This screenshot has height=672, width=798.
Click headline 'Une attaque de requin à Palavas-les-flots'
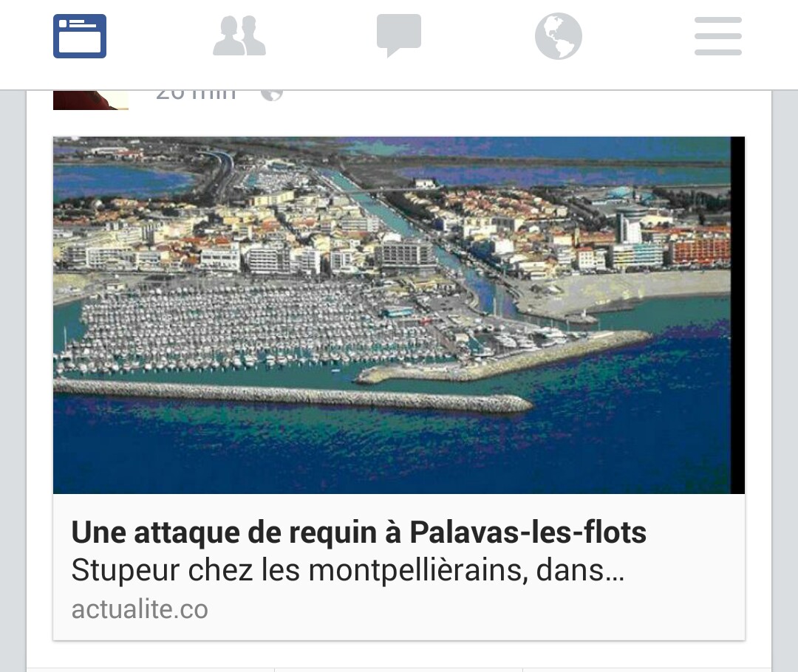pos(359,532)
